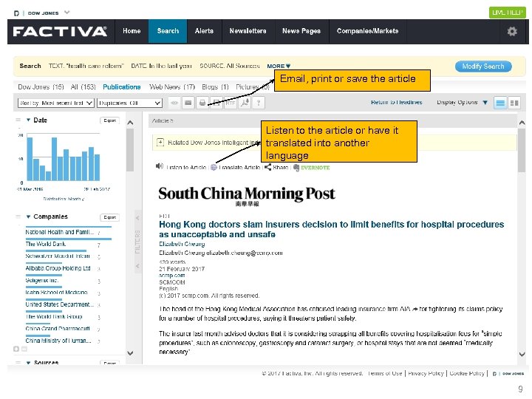Open the help question mark icon
This screenshot has height=399, width=532.
coord(259,103)
